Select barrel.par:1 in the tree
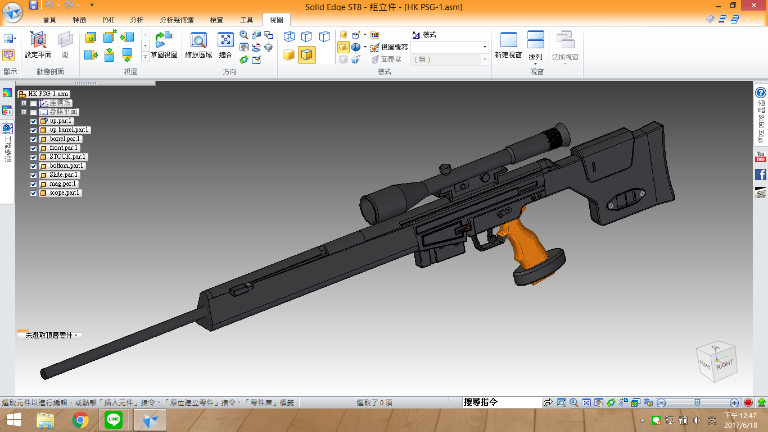The width and height of the screenshot is (768, 432). tap(65, 139)
